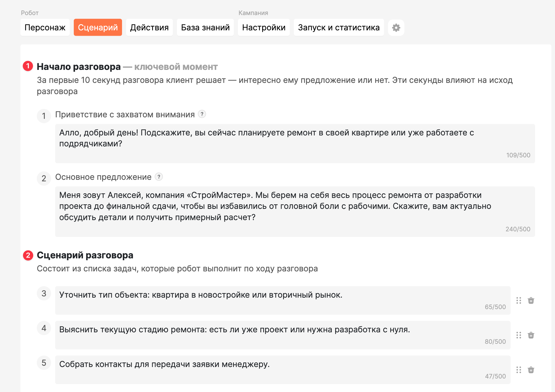Grab the drag handle of task 5
The image size is (555, 392).
519,370
